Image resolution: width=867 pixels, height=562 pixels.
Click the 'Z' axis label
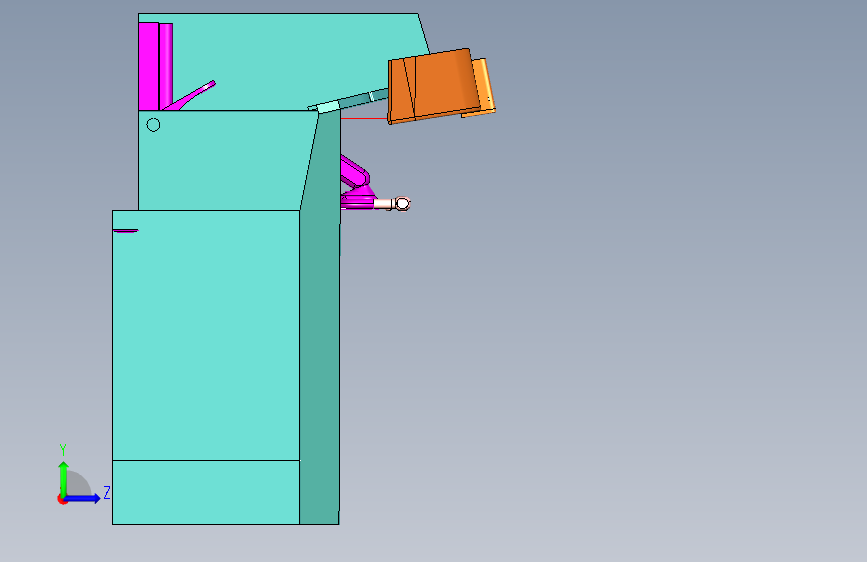(x=107, y=492)
